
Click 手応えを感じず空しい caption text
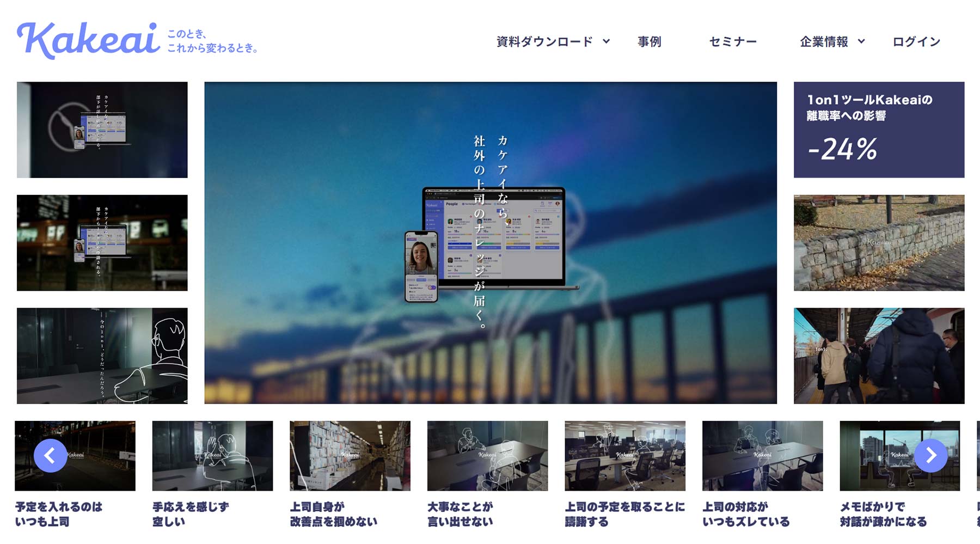coord(191,514)
